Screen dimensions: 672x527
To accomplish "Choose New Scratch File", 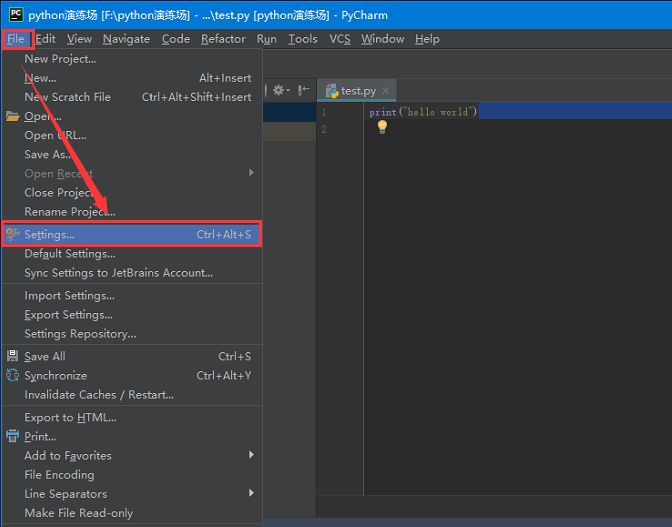I will (132, 97).
